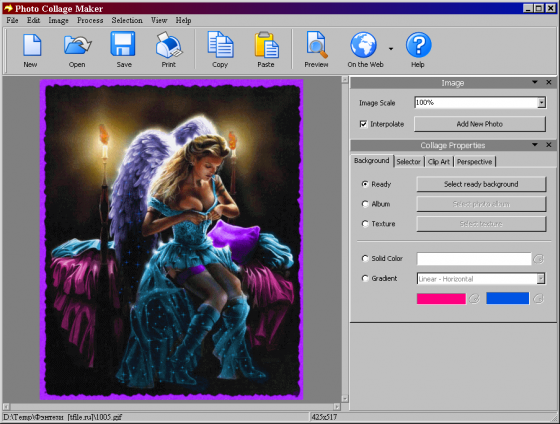Open the File menu
The width and height of the screenshot is (560, 424).
point(12,20)
